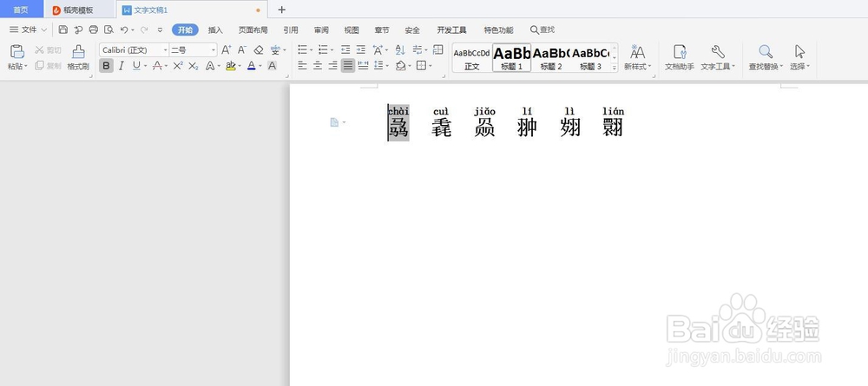Image resolution: width=868 pixels, height=386 pixels.
Task: Apply the 正文 style
Action: pyautogui.click(x=471, y=58)
